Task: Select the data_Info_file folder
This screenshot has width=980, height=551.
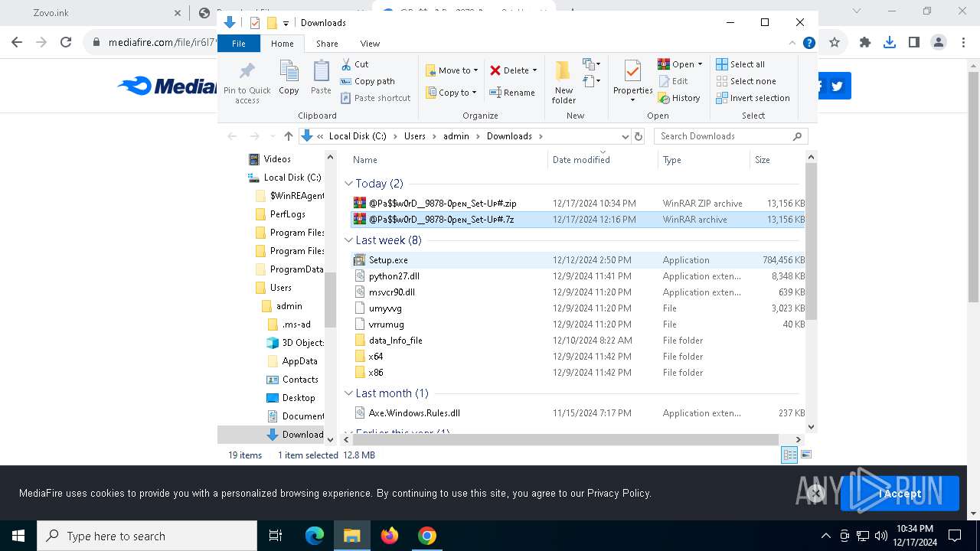Action: (x=577, y=341)
